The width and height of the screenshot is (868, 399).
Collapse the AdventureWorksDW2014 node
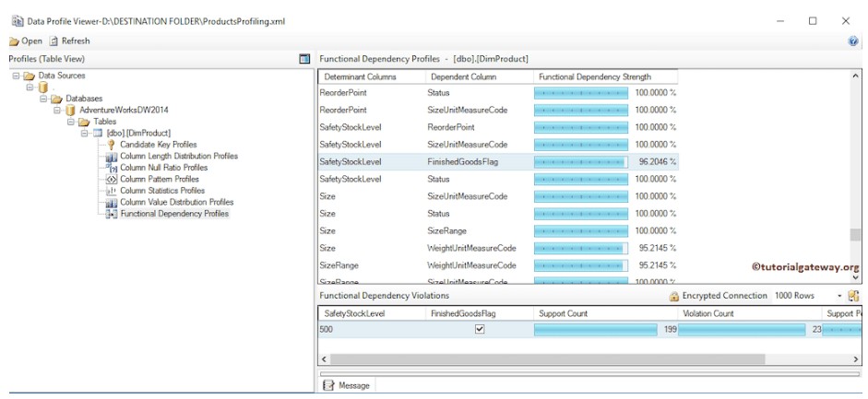57,111
